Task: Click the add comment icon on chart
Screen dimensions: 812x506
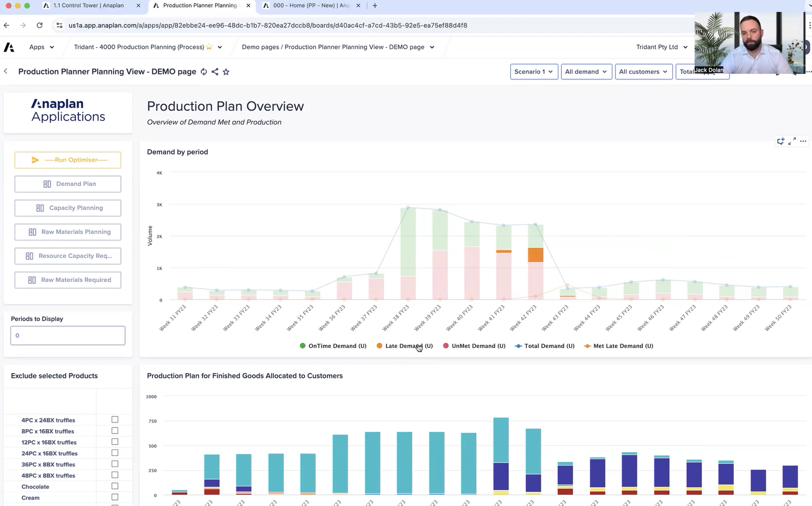Action: click(x=780, y=141)
